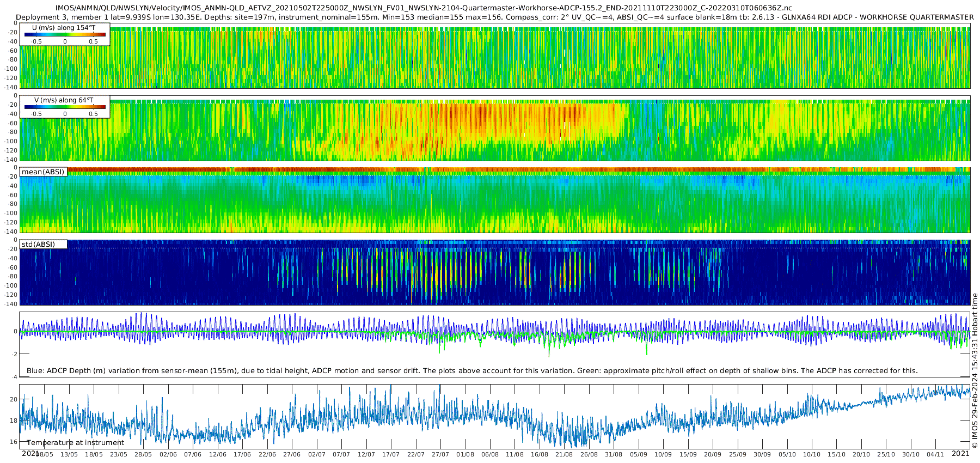Image resolution: width=980 pixels, height=463 pixels.
Task: Click the 15/10 date tick label
Action: click(837, 454)
